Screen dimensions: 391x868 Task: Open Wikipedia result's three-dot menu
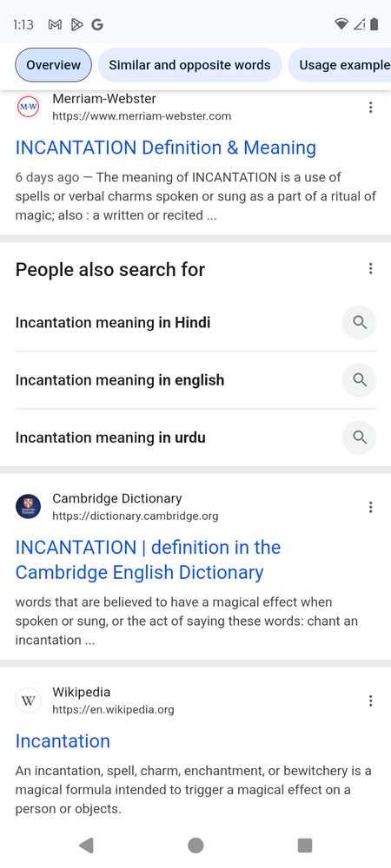pos(370,700)
